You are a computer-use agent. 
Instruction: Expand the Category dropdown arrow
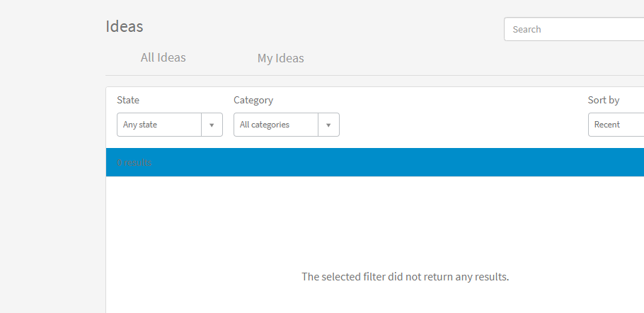point(328,125)
